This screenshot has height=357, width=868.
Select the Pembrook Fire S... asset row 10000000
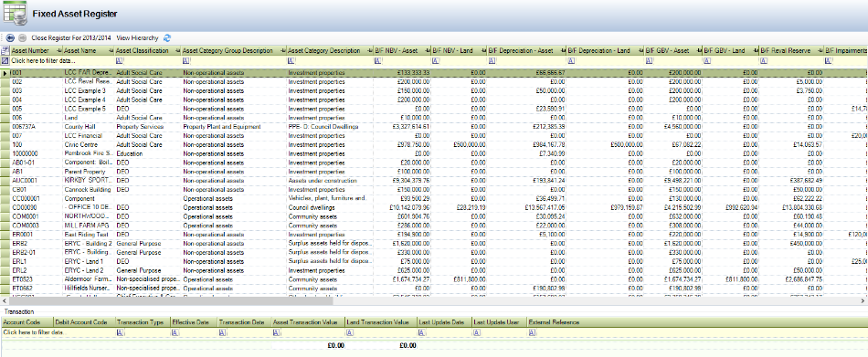pyautogui.click(x=434, y=153)
